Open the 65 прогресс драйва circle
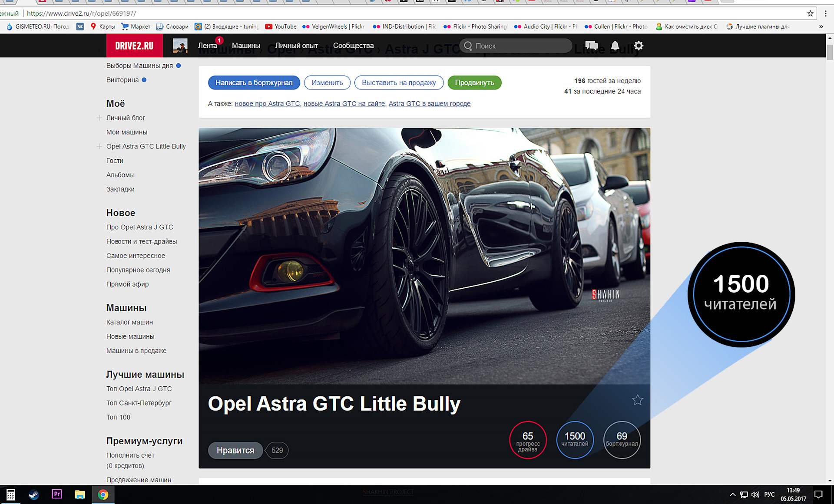The height and width of the screenshot is (504, 834). [x=528, y=440]
